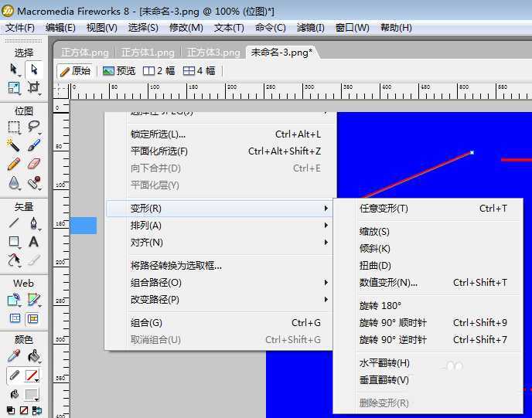
Task: Switch to the 正方体.png tab
Action: pyautogui.click(x=85, y=53)
